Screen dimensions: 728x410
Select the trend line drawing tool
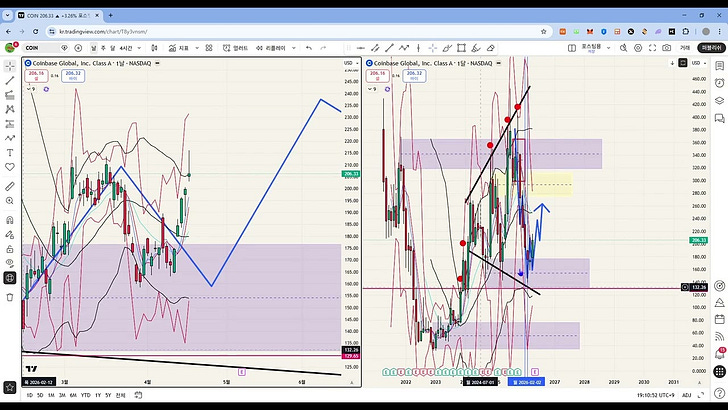(x=10, y=80)
